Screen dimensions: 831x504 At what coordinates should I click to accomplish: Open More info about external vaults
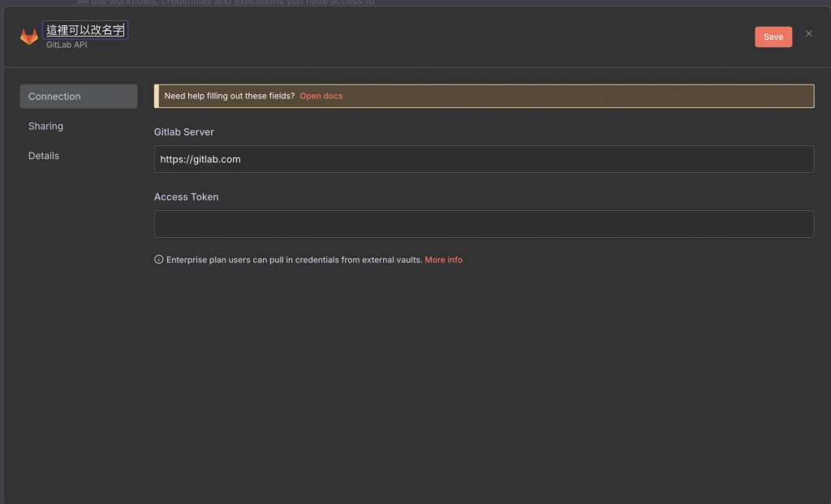[444, 260]
